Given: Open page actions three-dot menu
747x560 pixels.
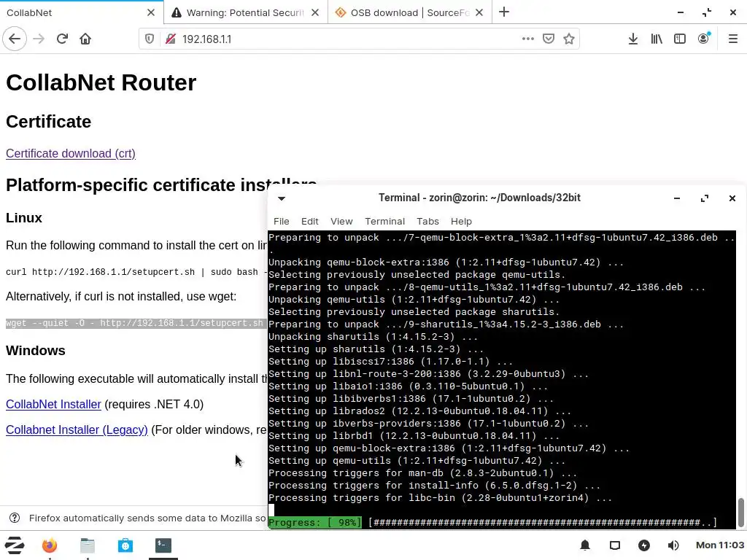Looking at the screenshot, I should (528, 39).
